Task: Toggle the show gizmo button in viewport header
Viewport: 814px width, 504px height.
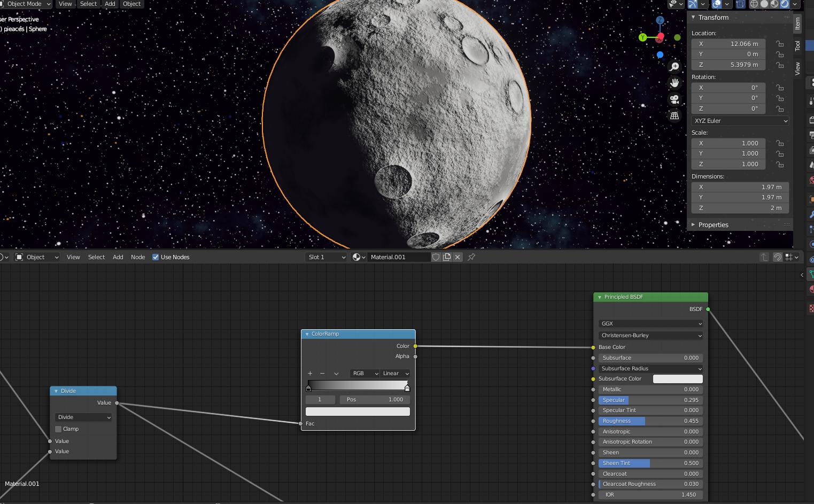Action: click(693, 4)
